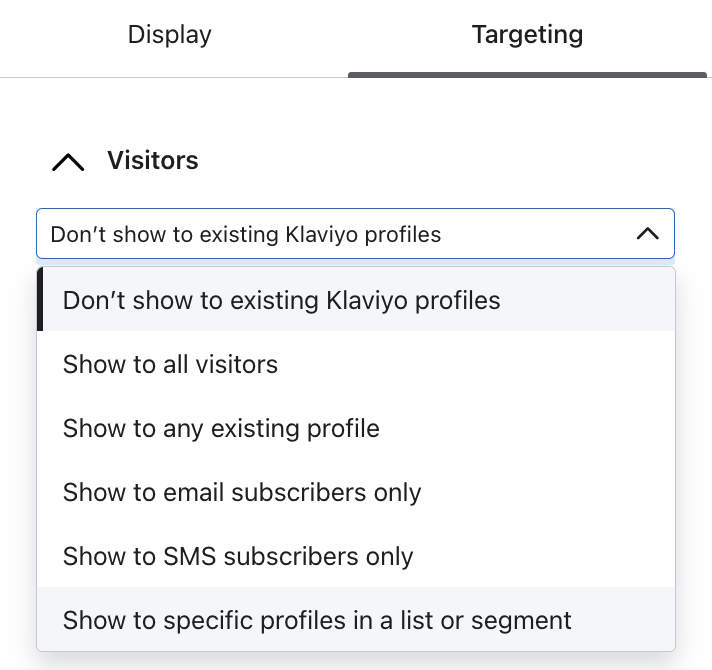Image resolution: width=712 pixels, height=670 pixels.
Task: Target any existing profile from the list
Action: point(221,428)
